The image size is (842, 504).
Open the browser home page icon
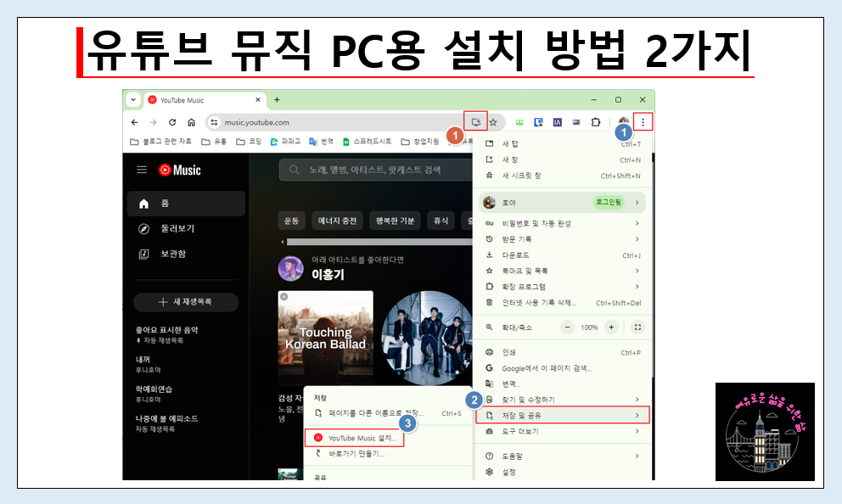coord(191,122)
